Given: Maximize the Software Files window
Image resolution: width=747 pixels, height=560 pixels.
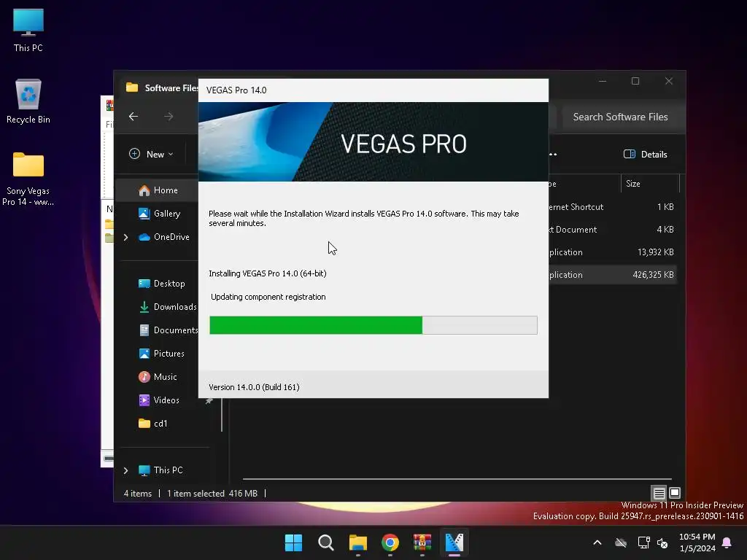Looking at the screenshot, I should [x=635, y=82].
